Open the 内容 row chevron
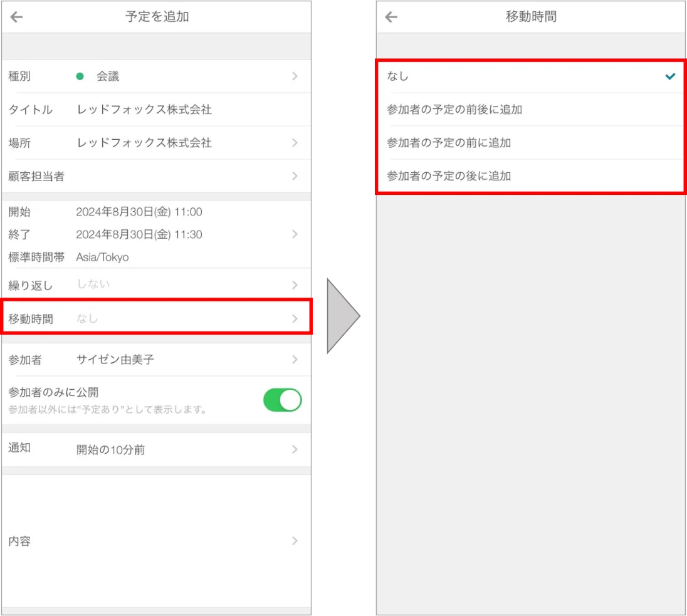 click(295, 541)
